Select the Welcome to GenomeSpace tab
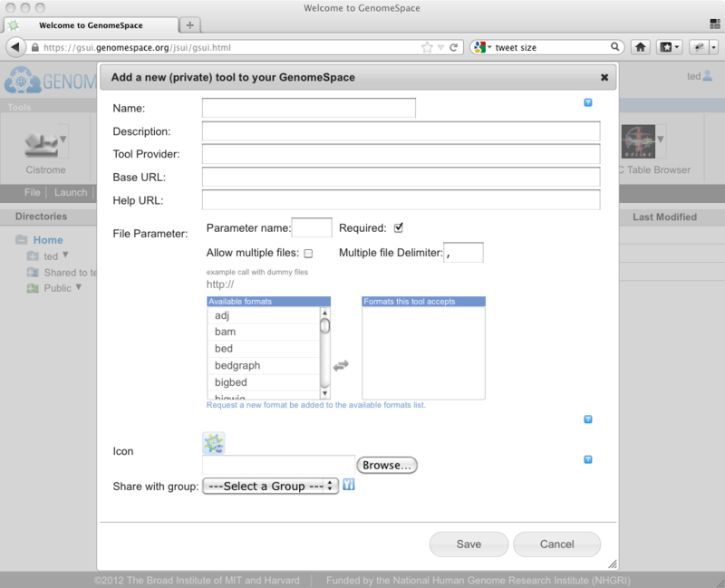Image resolution: width=725 pixels, height=588 pixels. [91, 25]
